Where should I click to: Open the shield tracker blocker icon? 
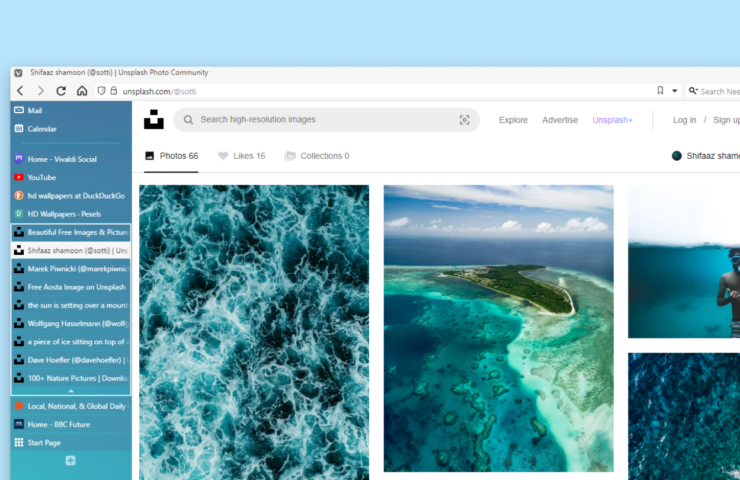point(101,91)
